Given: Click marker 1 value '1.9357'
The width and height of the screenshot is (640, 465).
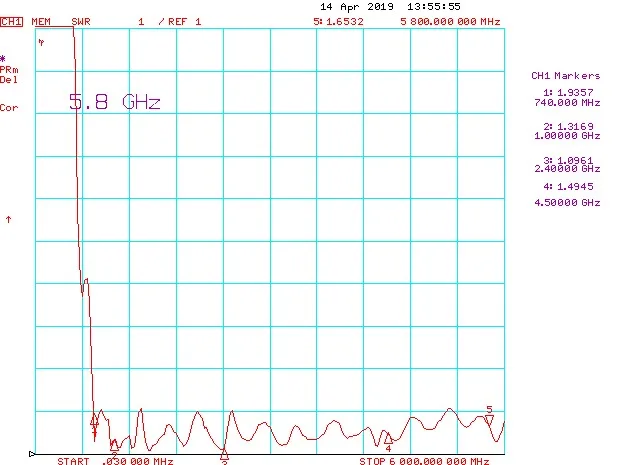Looking at the screenshot, I should click(x=575, y=93).
